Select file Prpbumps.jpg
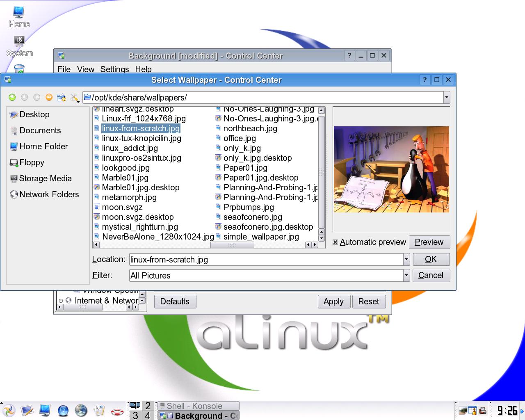The height and width of the screenshot is (420, 525). (x=249, y=207)
